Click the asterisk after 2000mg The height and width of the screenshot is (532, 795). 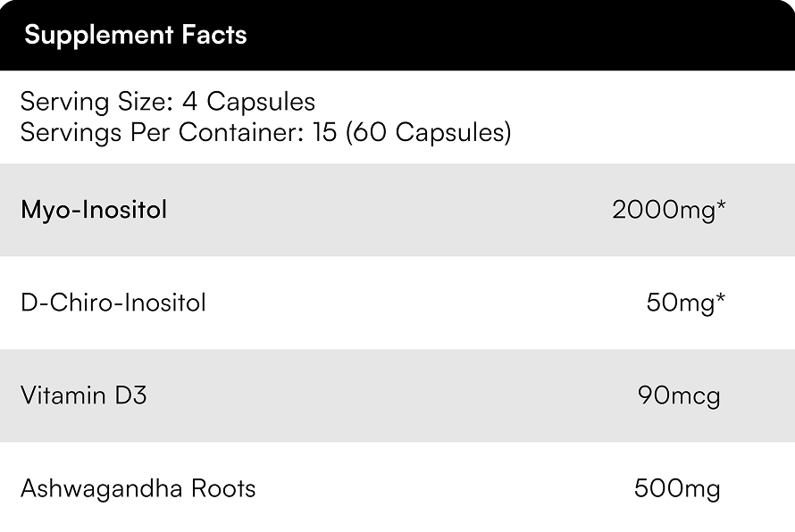pyautogui.click(x=720, y=207)
